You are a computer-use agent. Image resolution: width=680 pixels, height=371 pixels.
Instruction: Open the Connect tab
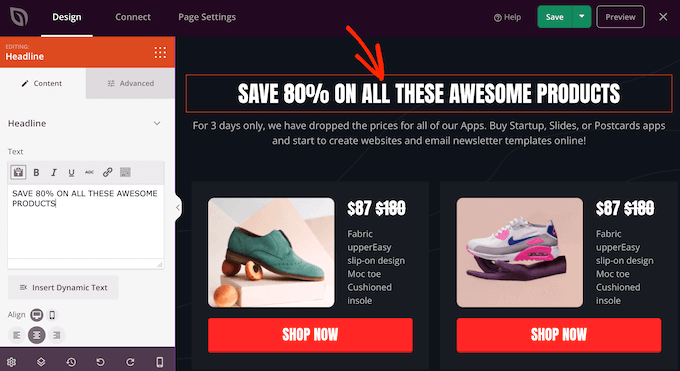(x=133, y=17)
